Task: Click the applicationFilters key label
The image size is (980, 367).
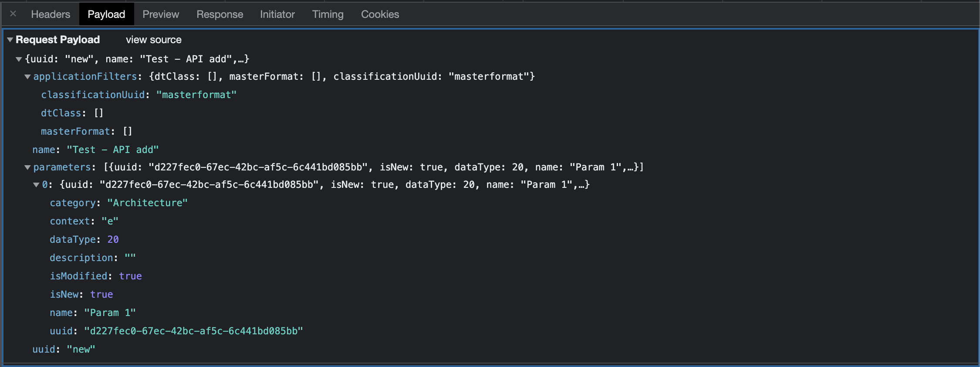Action: [x=85, y=76]
